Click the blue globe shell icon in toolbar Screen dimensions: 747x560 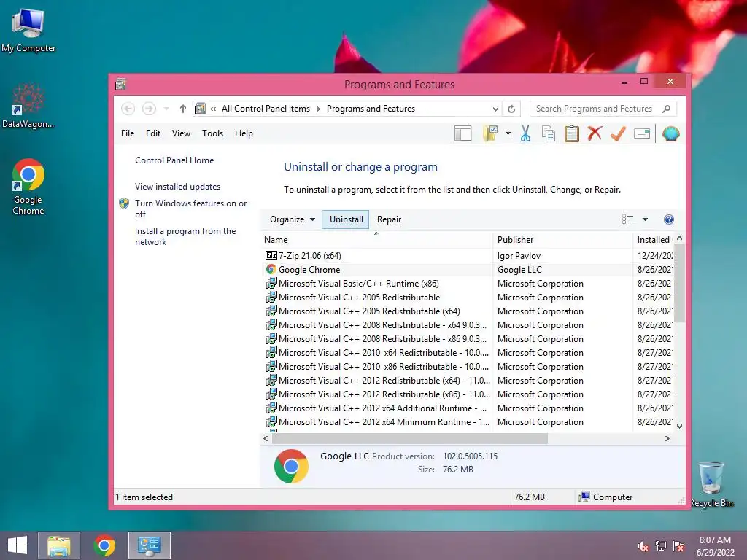(x=670, y=134)
